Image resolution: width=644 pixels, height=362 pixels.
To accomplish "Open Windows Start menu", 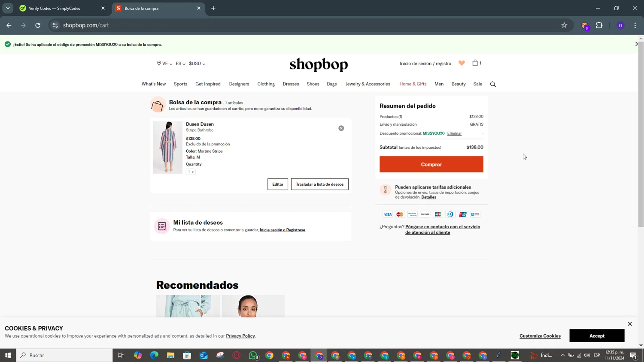I will [8, 355].
